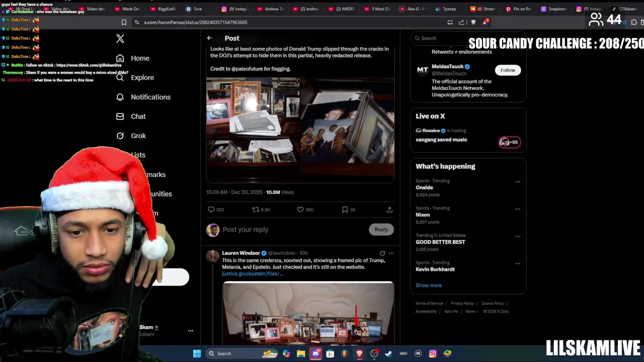Open the MeidasTouch profile name

[447, 66]
